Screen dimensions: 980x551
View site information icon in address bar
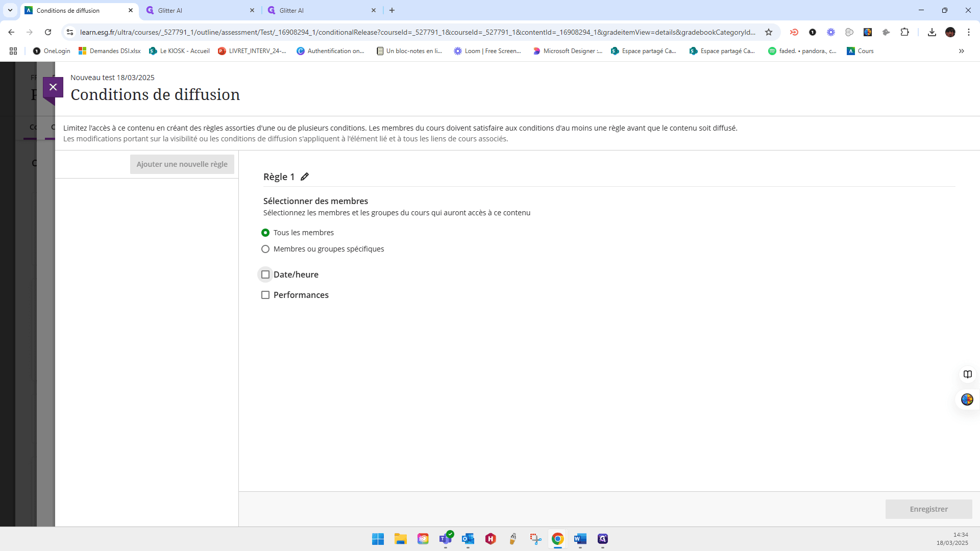[x=70, y=32]
